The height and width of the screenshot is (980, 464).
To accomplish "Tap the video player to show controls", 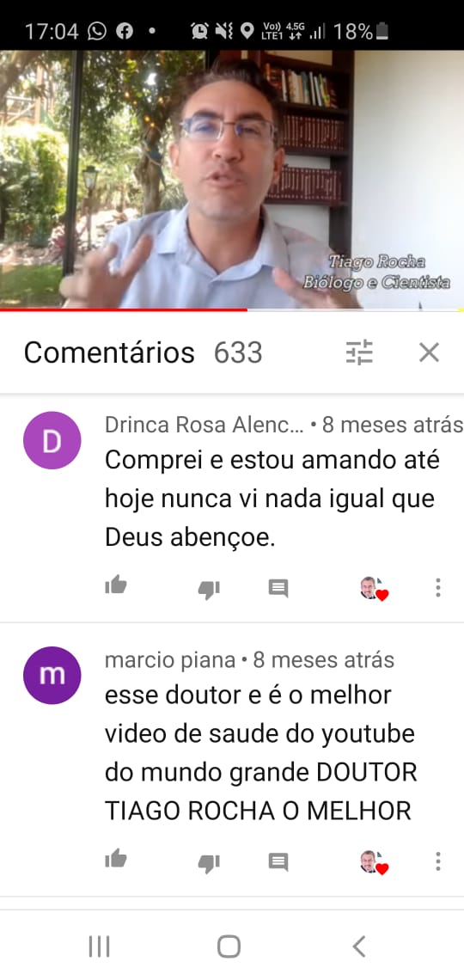I will 232,180.
